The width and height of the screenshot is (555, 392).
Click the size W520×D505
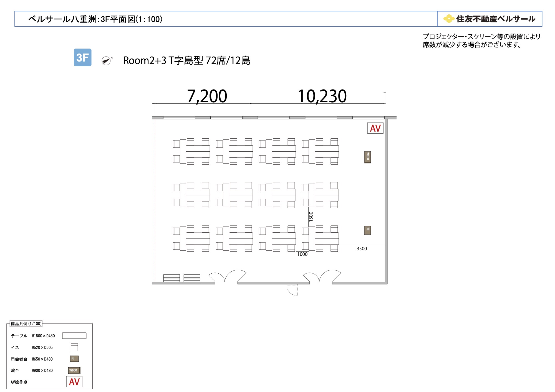click(x=42, y=347)
